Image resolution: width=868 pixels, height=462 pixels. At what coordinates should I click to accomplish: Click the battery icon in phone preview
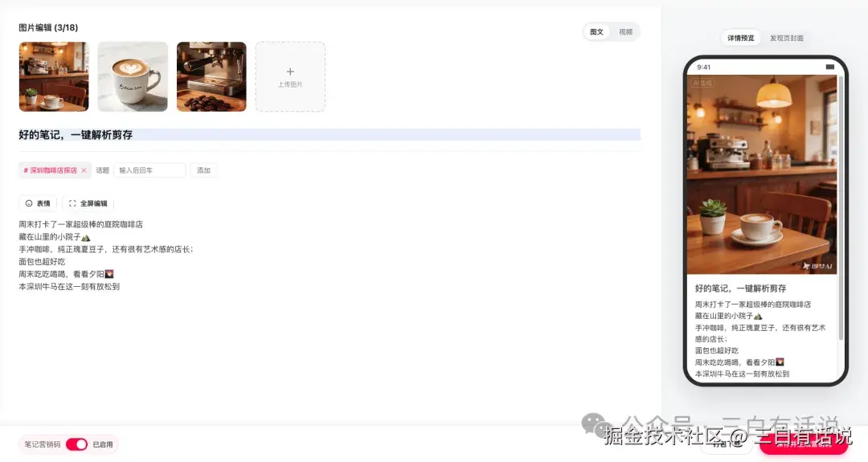829,67
